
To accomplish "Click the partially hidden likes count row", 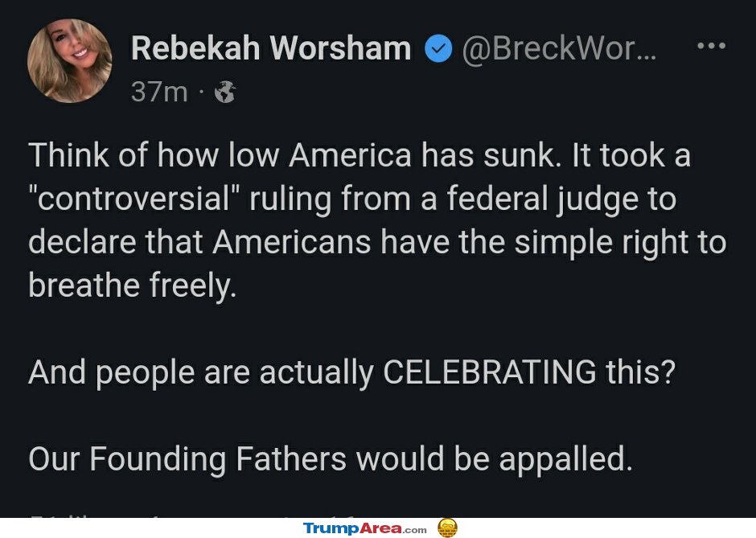I will tap(193, 515).
